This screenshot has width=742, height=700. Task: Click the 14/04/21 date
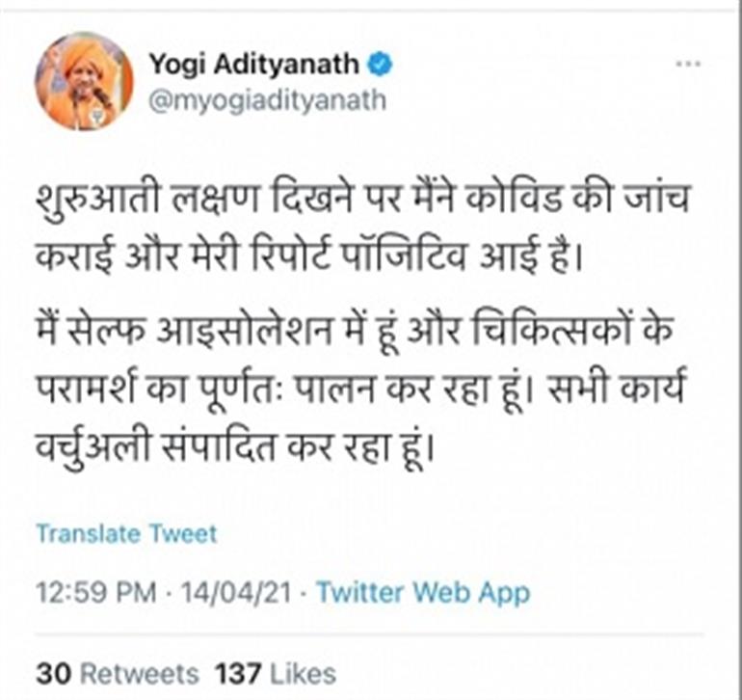click(x=236, y=592)
